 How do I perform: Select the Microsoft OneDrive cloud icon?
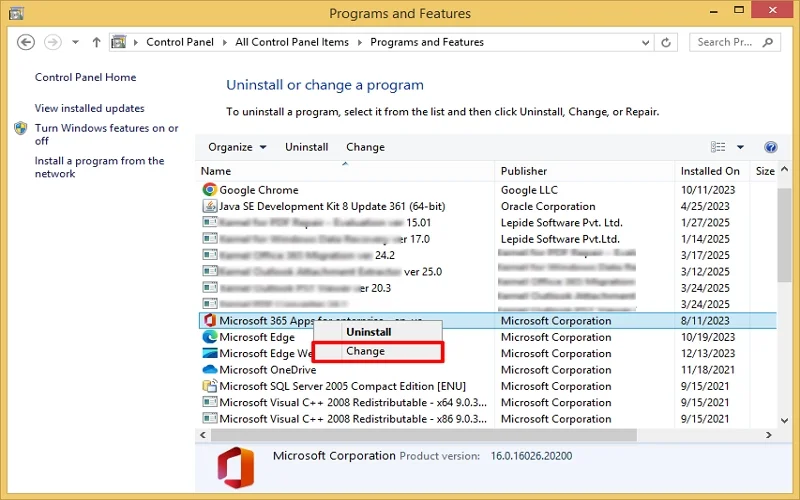coord(209,369)
